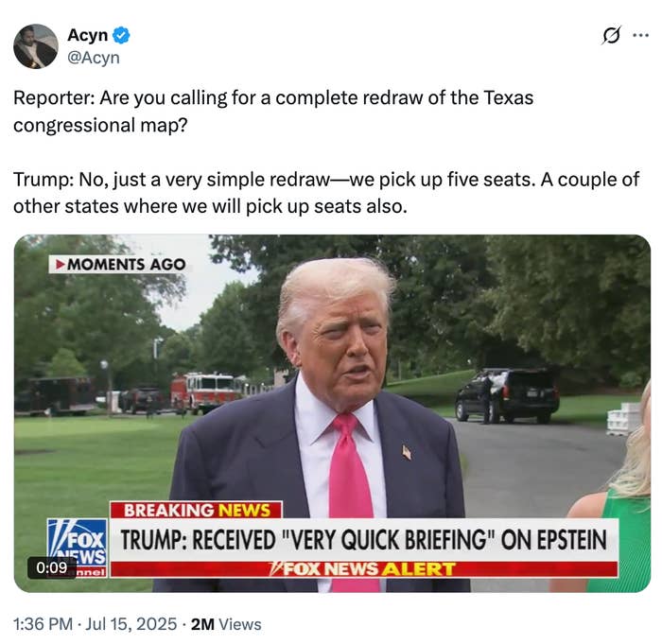Click the black SUV on the driveway
Viewport: 662px width, 644px height.
tap(508, 395)
